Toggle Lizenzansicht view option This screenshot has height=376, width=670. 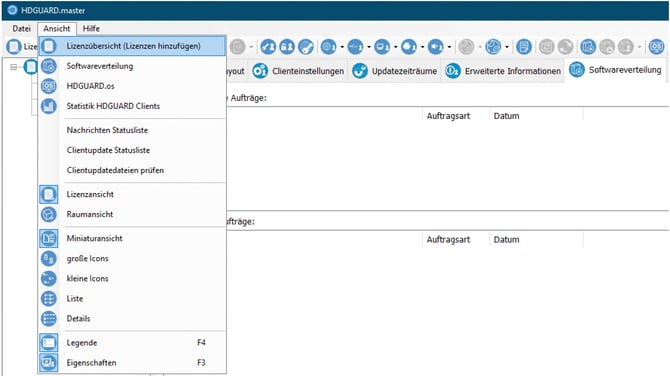[132, 194]
